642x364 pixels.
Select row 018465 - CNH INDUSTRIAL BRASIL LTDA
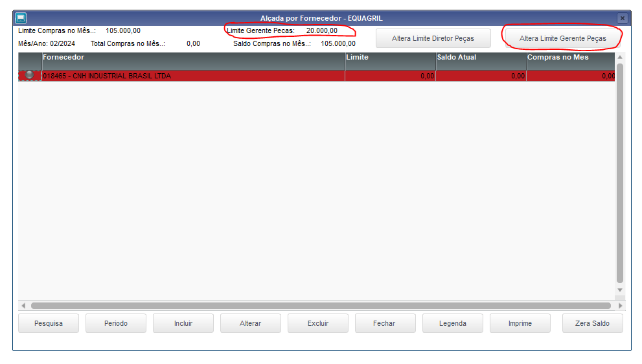click(317, 76)
